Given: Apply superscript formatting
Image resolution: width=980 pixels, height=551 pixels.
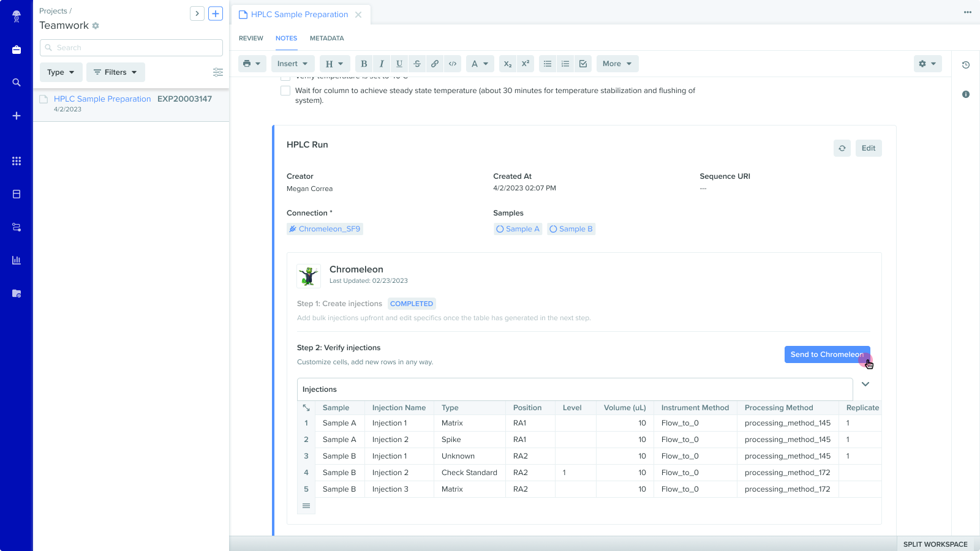Looking at the screenshot, I should [x=526, y=64].
